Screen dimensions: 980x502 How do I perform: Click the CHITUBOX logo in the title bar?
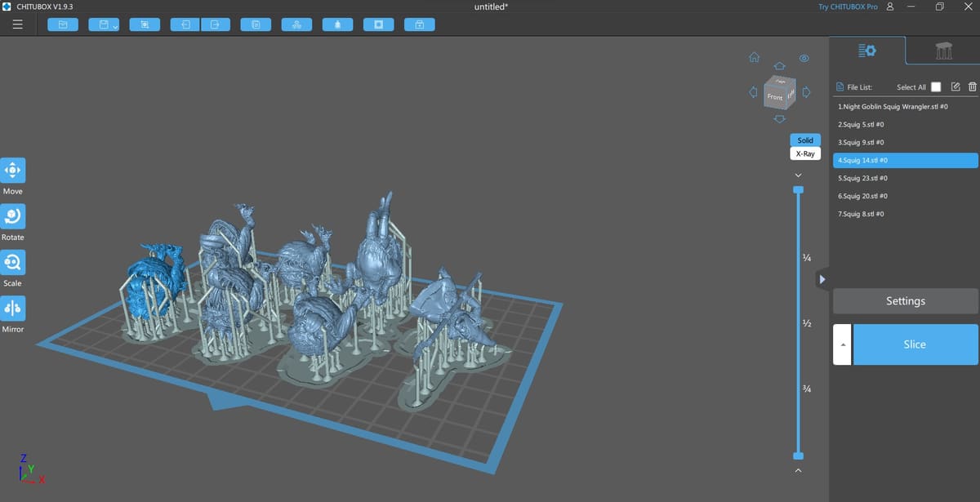[7, 7]
